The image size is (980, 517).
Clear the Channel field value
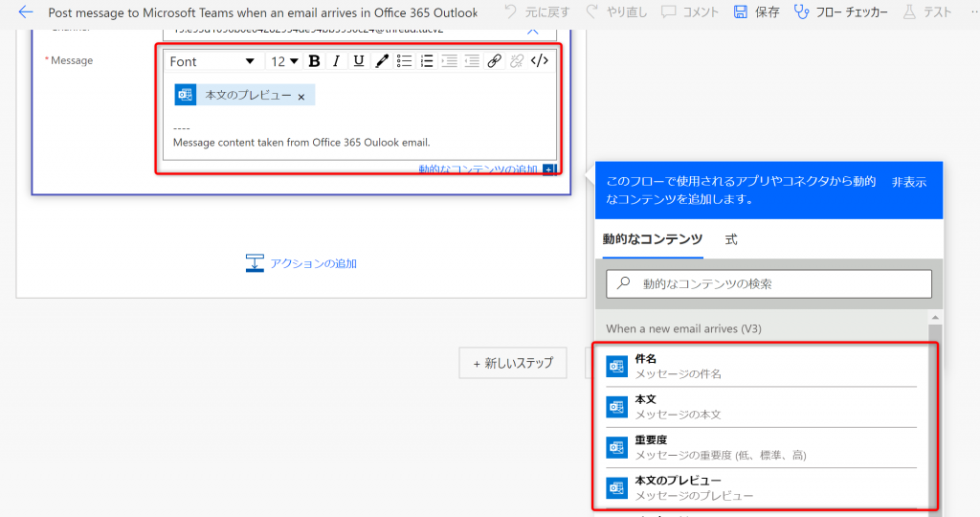(532, 31)
